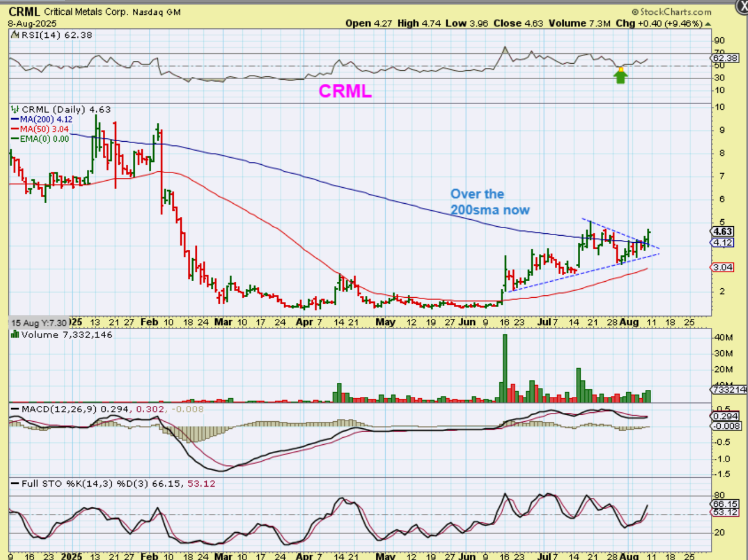Click the CRML (Daily) 4.63 legend entry
Image resolution: width=748 pixels, height=560 pixels.
(x=61, y=109)
